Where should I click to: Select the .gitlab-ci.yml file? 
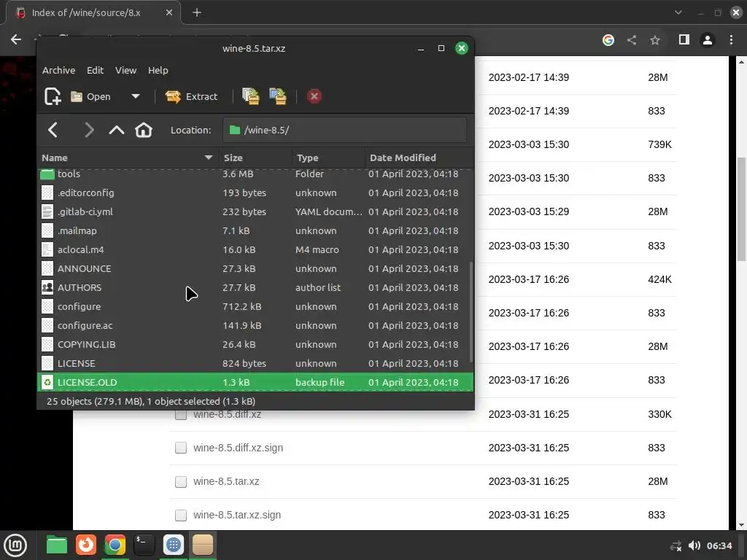(255, 212)
